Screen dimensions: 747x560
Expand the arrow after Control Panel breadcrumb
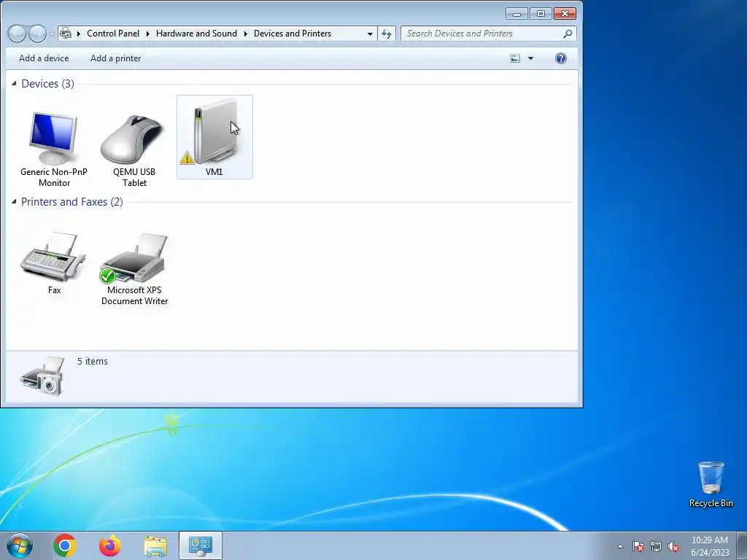coord(147,34)
